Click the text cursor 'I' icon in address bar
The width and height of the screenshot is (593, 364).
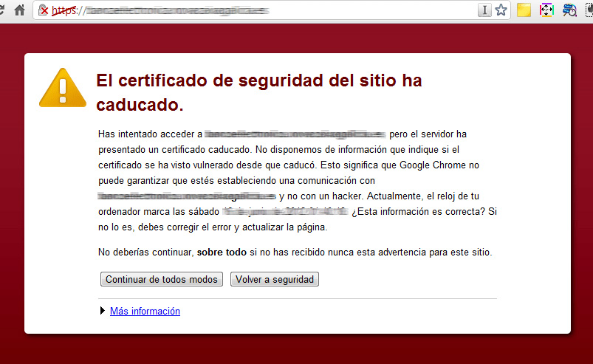484,10
